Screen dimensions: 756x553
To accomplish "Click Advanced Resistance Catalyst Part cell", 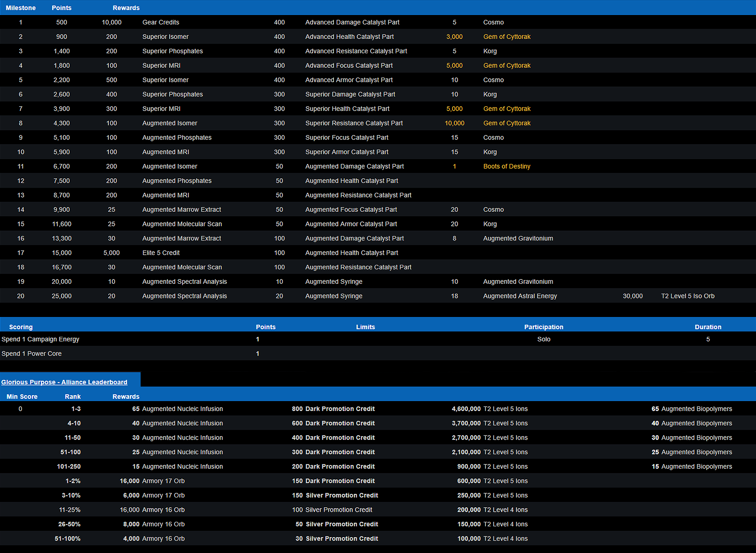I will (x=356, y=51).
